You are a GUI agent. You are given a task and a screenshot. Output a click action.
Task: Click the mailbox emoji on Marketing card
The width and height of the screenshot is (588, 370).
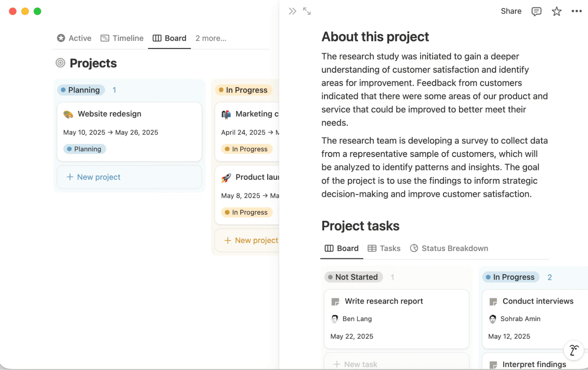[226, 114]
